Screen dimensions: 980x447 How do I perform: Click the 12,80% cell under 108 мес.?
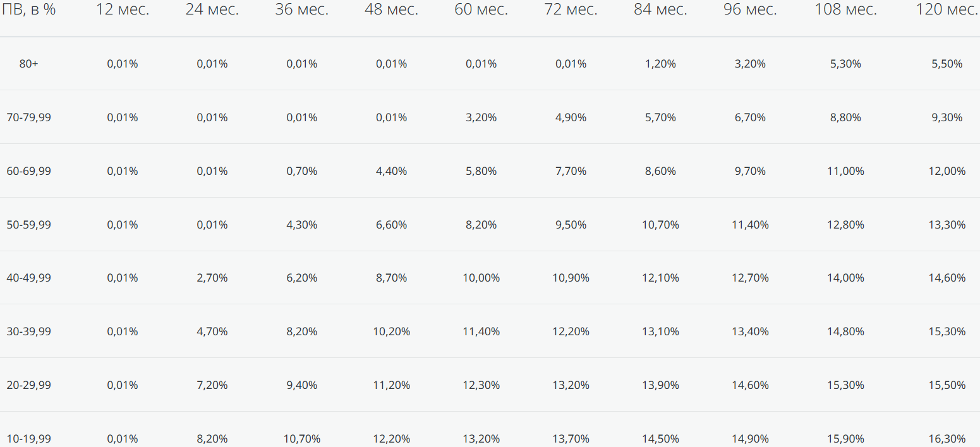pos(845,225)
